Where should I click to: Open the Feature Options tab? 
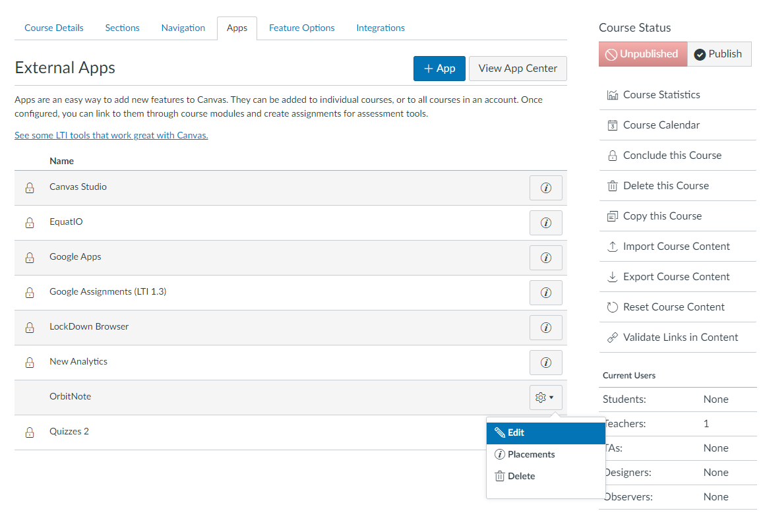tap(301, 28)
